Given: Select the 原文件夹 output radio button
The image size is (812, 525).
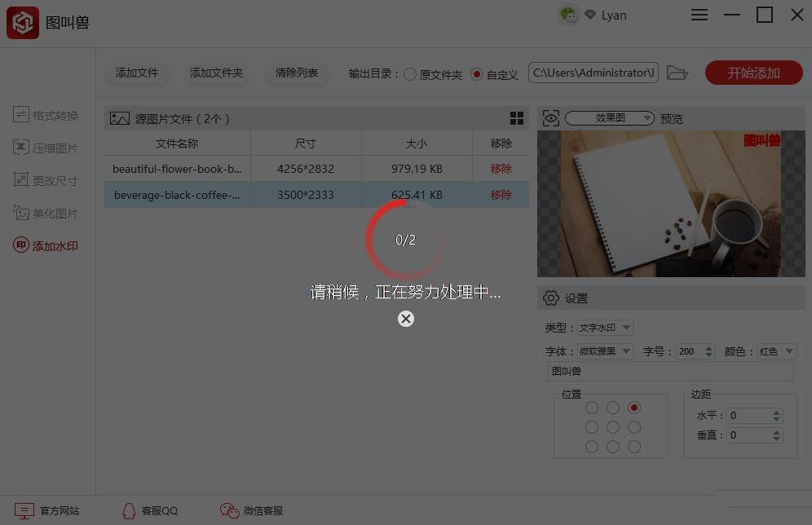Looking at the screenshot, I should [410, 74].
